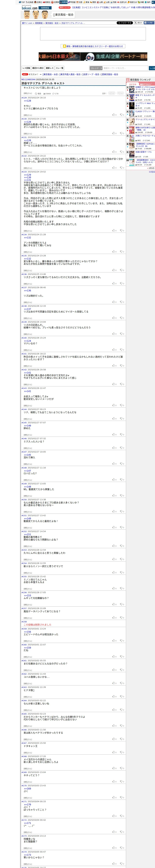Click the レス投稿 button

[26, 68]
